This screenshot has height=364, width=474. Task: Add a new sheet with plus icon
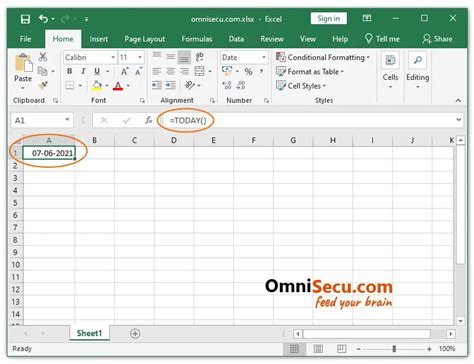(135, 333)
